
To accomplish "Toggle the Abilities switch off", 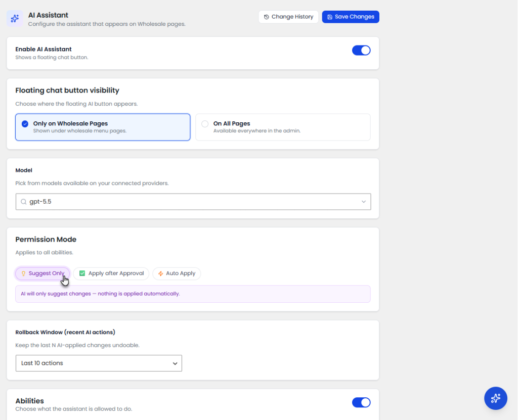I will 361,402.
